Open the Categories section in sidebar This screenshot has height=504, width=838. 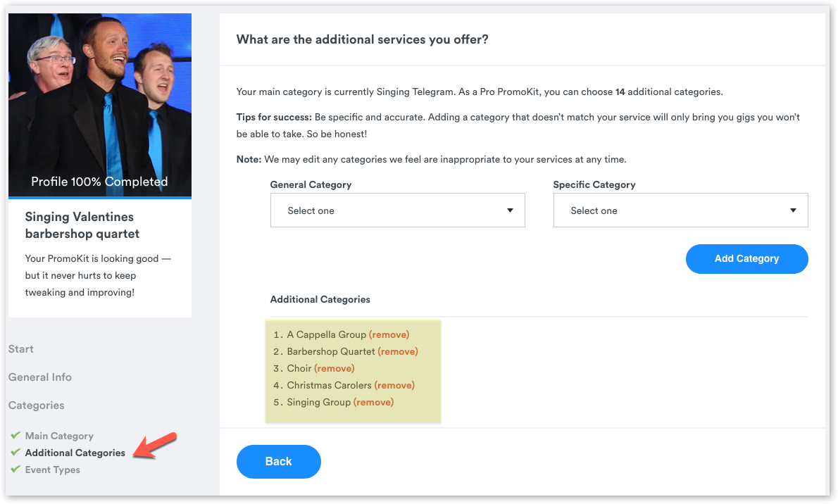(x=37, y=405)
